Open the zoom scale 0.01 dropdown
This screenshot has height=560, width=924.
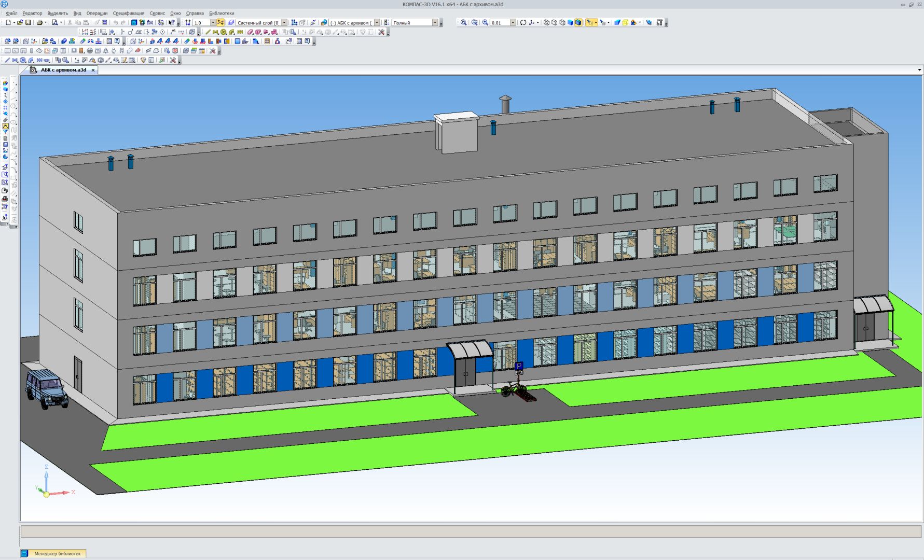(x=513, y=23)
